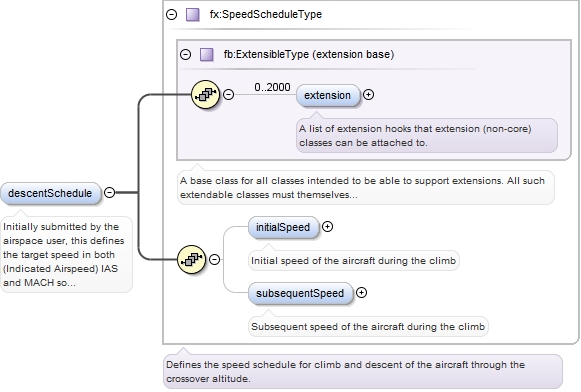Image resolution: width=581 pixels, height=392 pixels.
Task: Click the fx:SpeedScheduleType title text
Action: point(266,14)
